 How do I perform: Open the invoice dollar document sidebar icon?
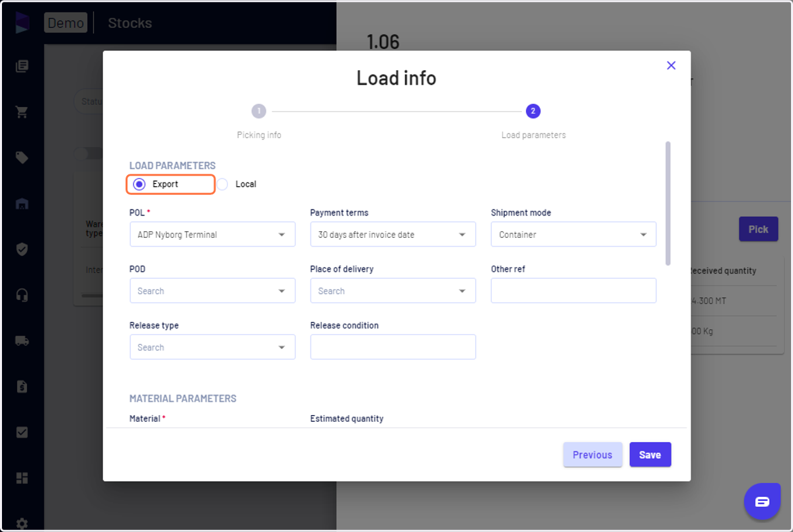click(22, 387)
